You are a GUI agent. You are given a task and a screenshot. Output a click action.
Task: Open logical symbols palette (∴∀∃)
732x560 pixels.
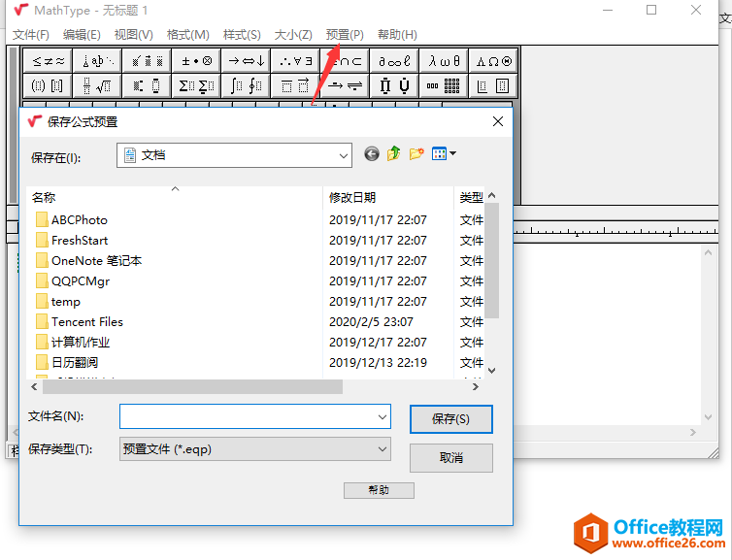coord(295,61)
